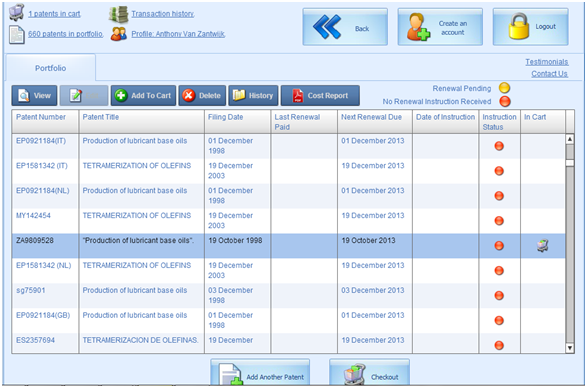587x388 pixels.
Task: Delete the selected patent
Action: click(202, 96)
